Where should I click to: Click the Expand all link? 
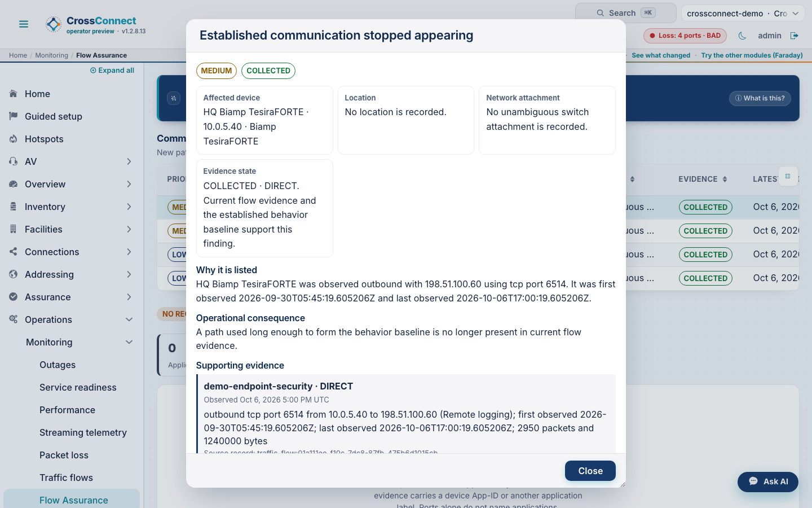[x=112, y=71]
